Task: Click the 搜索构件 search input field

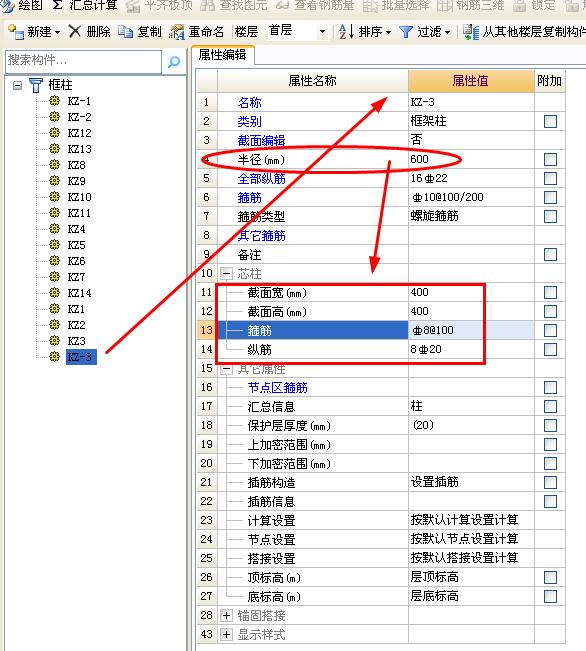Action: 83,61
